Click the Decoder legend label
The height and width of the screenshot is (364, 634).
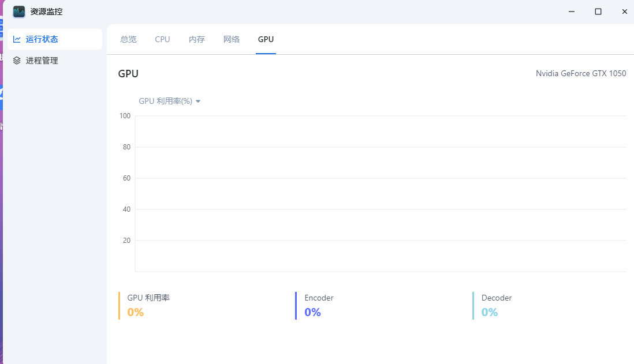497,298
